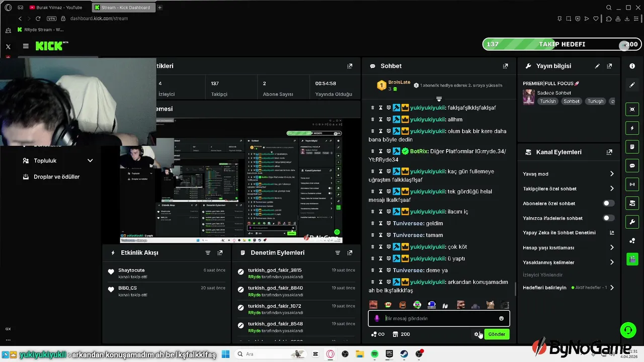Screen dimensions: 644x362
Task: Open the RRyde Stream bookmark
Action: (x=40, y=30)
